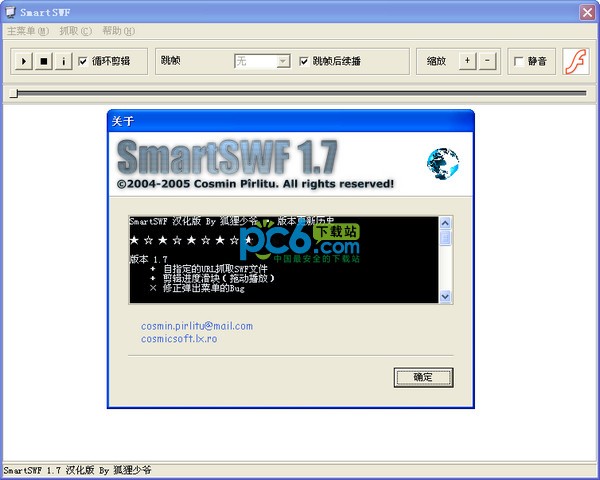Close the SmartSWF window
Screen dimensions: 600x480
click(x=587, y=13)
